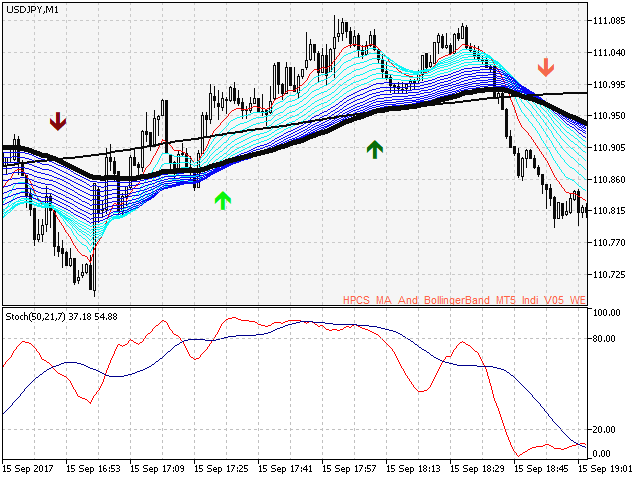640x480 pixels.
Task: Click the bright green up arrow signal
Action: pyautogui.click(x=223, y=200)
